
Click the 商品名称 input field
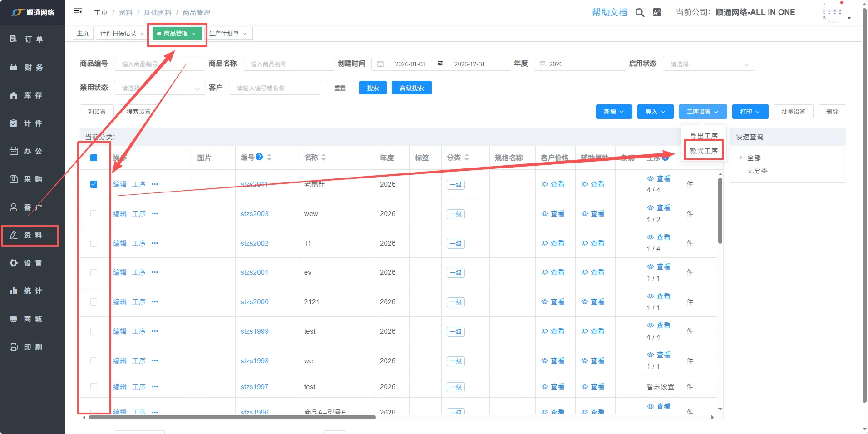289,64
